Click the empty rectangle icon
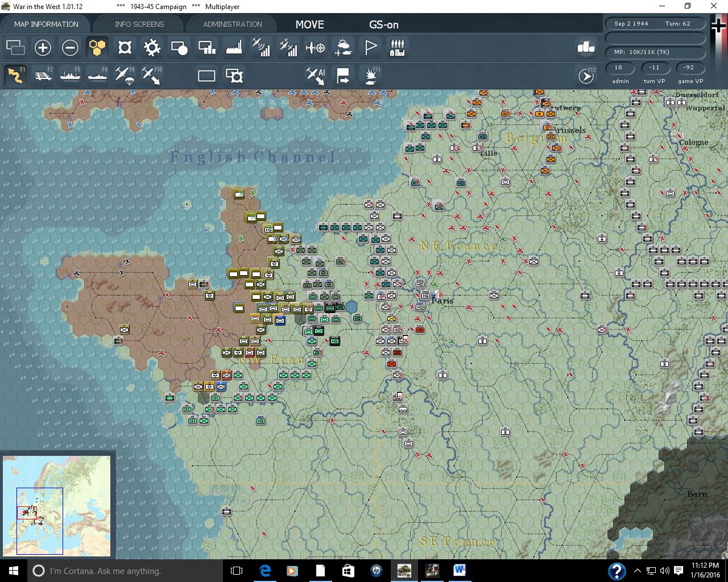Image resolution: width=728 pixels, height=582 pixels. [206, 76]
